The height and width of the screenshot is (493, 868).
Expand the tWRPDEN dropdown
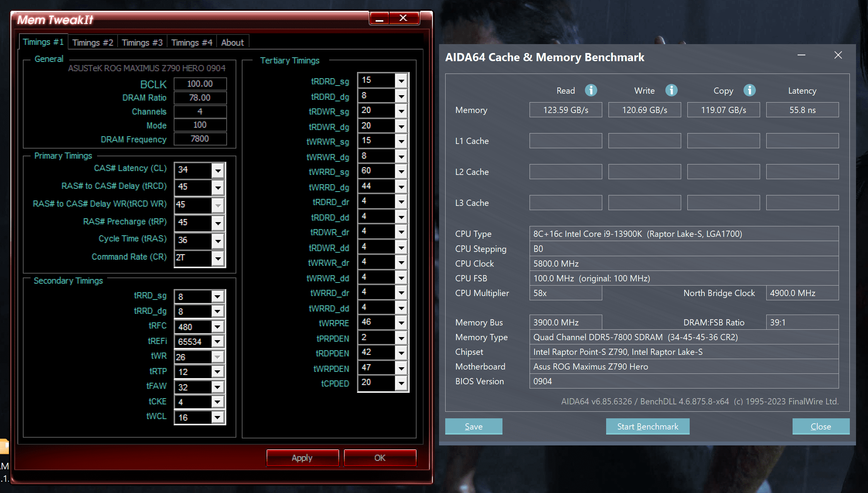pos(402,368)
